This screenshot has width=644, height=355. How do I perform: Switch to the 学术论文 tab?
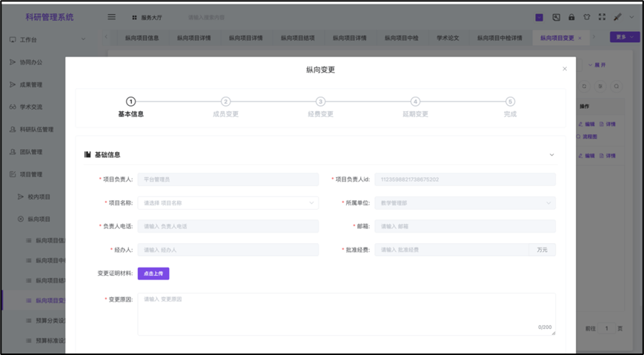(x=448, y=37)
